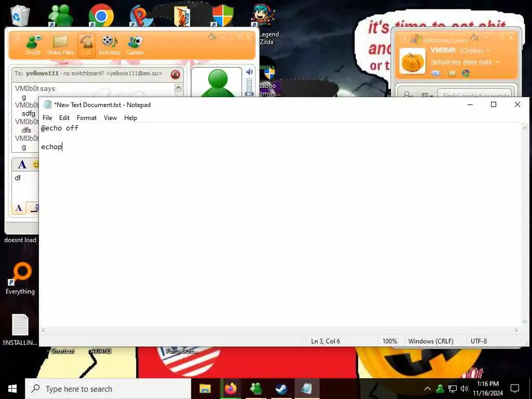Click the Notepad horizontal scrollbar right arrow
Image resolution: width=532 pixels, height=399 pixels.
tap(516, 330)
